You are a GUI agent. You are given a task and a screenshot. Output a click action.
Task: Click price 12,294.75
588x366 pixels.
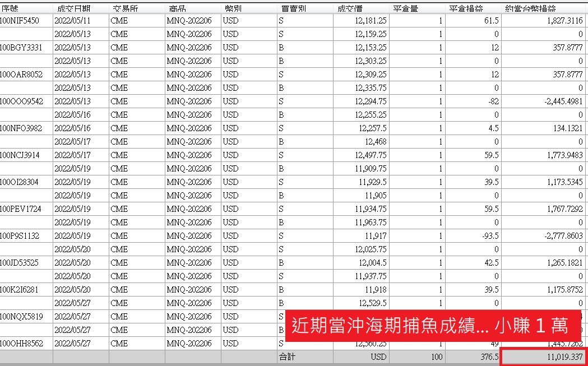(371, 101)
